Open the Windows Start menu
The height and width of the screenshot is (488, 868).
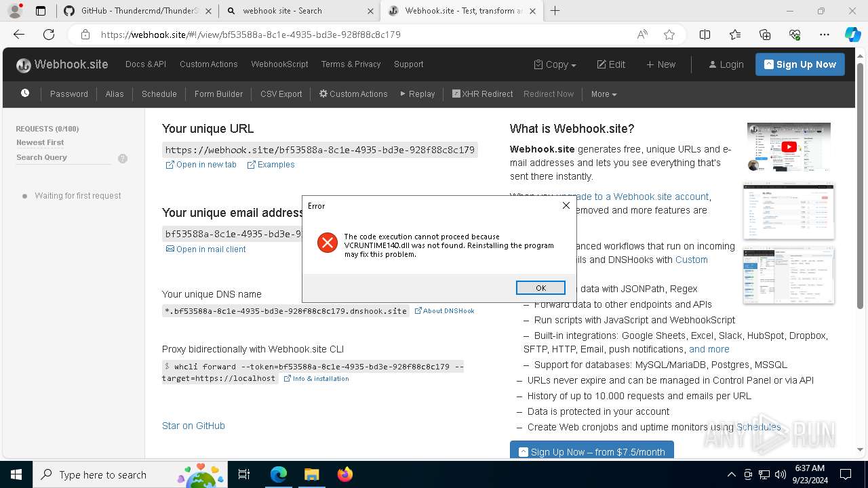(x=16, y=474)
